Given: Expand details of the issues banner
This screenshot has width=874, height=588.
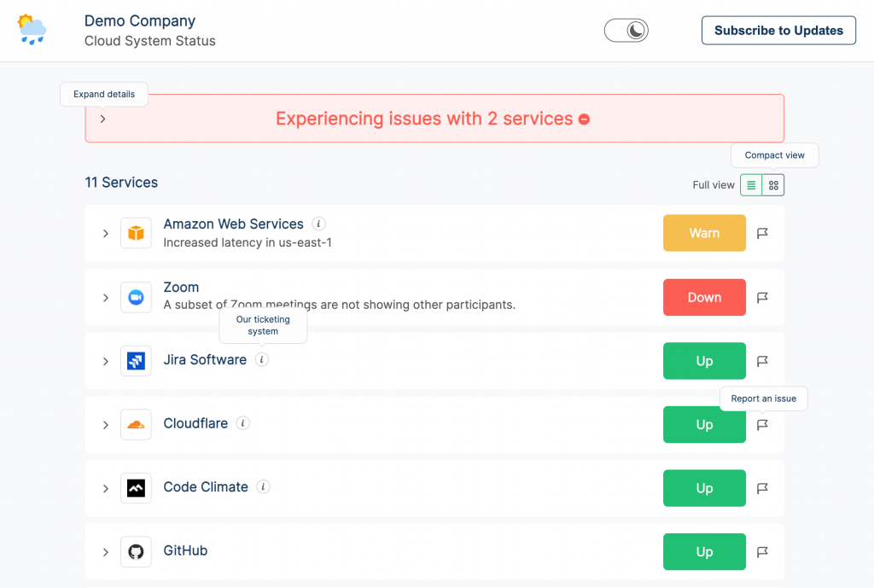Looking at the screenshot, I should coord(102,119).
